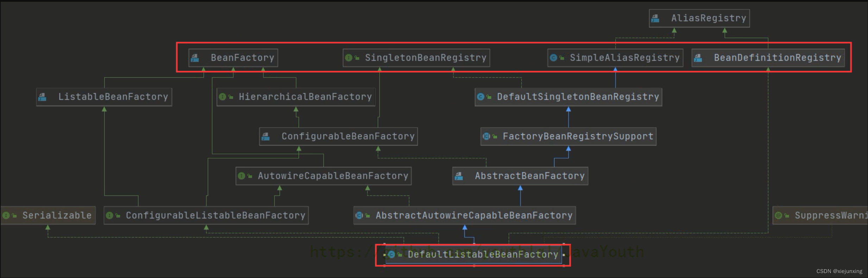Select the SimpleAliasRegistry class node

tap(615, 58)
